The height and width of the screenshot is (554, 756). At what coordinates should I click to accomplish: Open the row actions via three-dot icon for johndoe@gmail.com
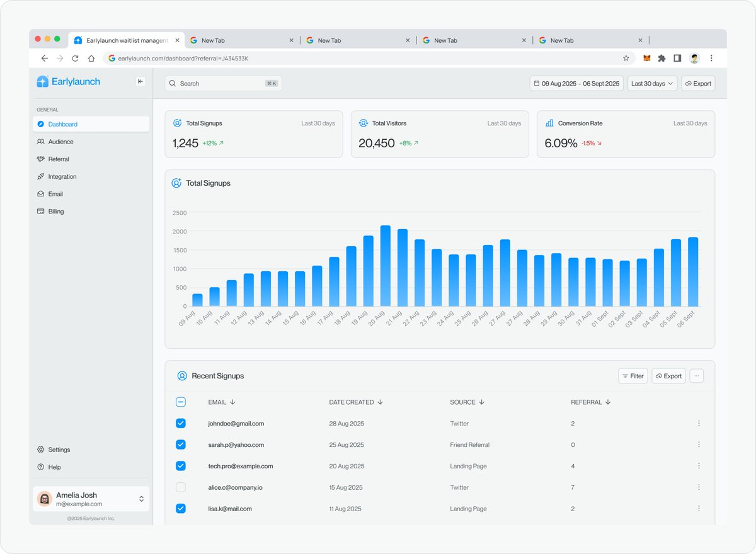(698, 423)
